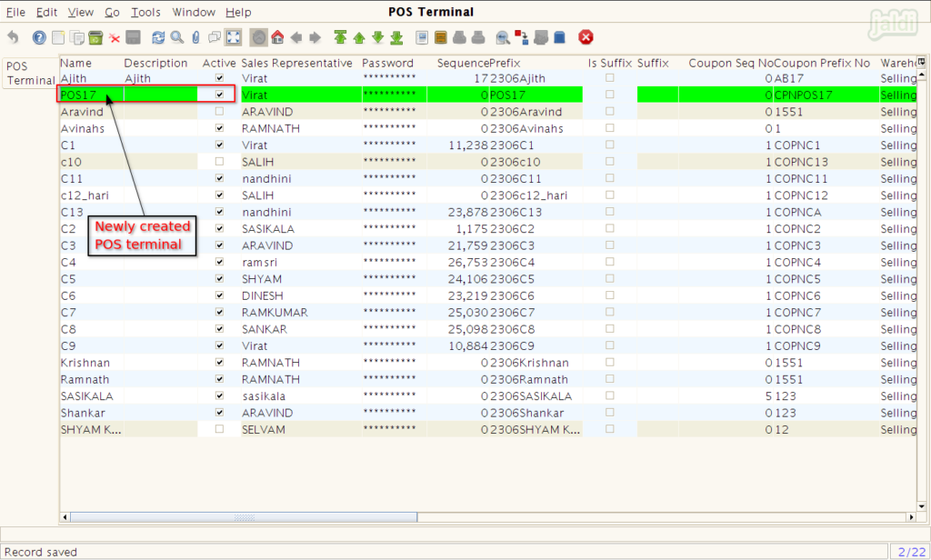Click vertical scrollbar down arrow
931x560 pixels.
(922, 506)
